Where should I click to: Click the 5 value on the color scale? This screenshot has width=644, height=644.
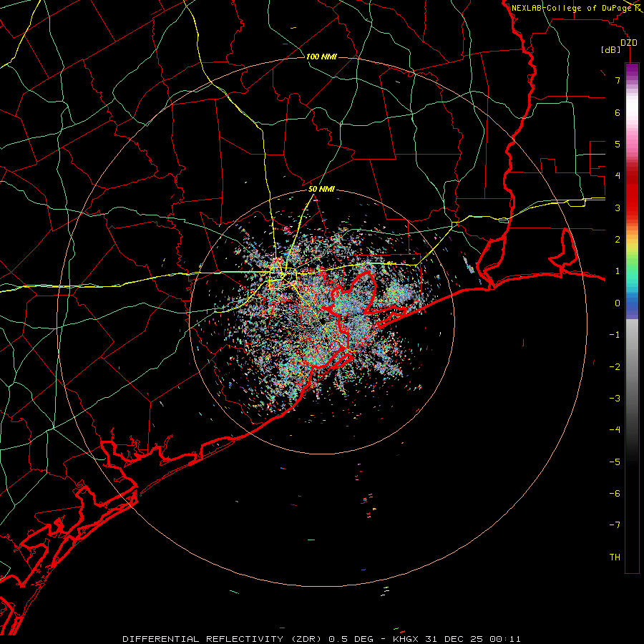coord(618,144)
